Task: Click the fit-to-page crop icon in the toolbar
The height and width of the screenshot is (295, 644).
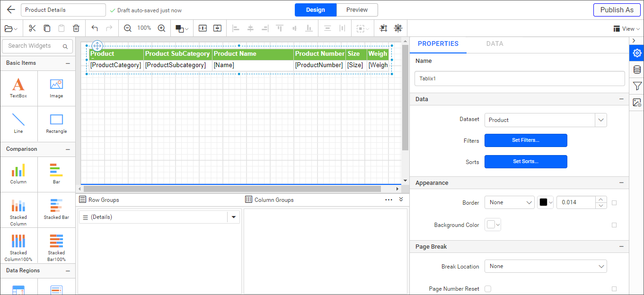Action: [383, 28]
